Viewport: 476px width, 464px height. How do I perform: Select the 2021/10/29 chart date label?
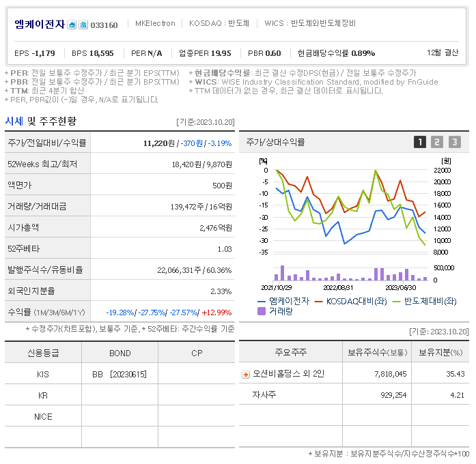pyautogui.click(x=277, y=288)
